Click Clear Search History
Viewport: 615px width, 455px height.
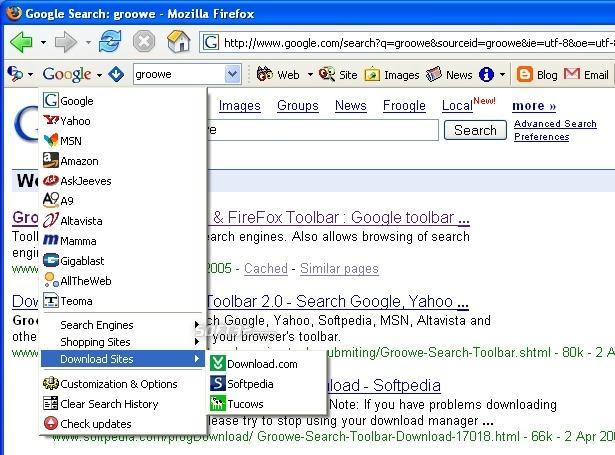[x=123, y=404]
